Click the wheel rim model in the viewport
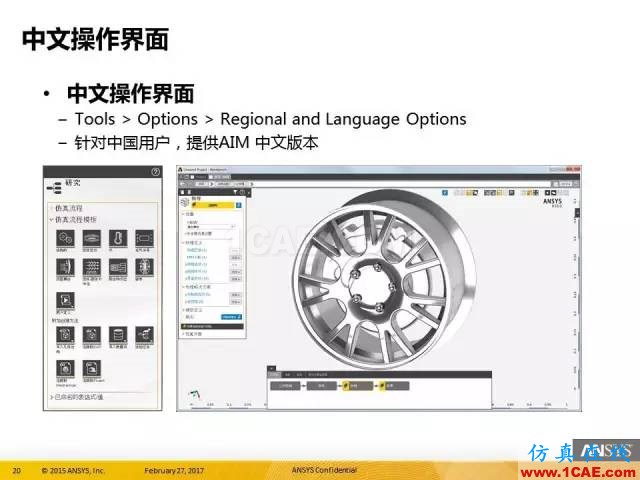Image resolution: width=640 pixels, height=480 pixels. point(384,280)
